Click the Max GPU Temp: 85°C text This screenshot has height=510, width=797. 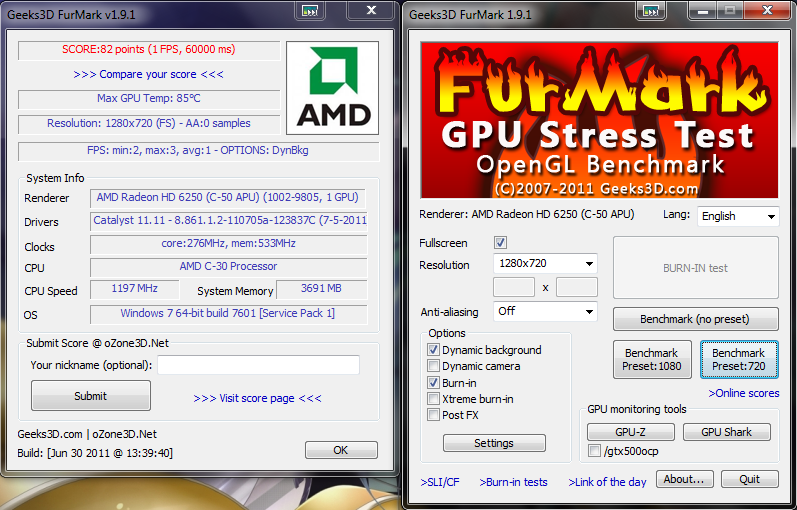pyautogui.click(x=148, y=98)
